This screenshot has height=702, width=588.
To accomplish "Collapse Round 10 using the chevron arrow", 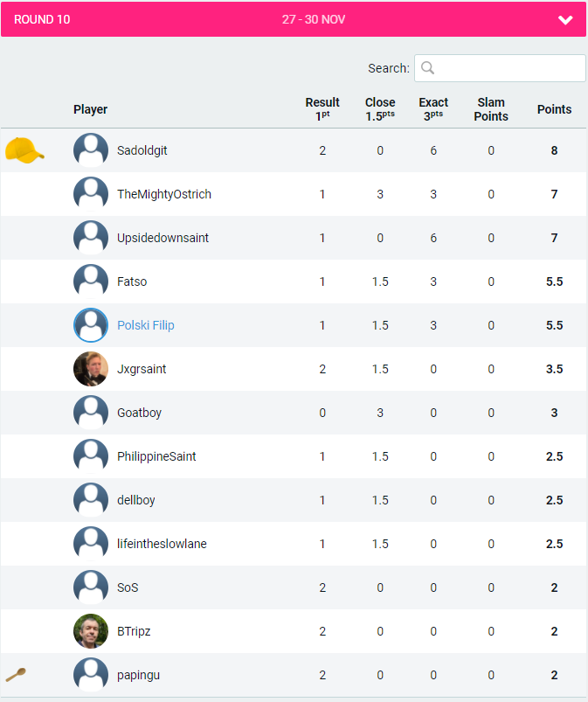I will 565,19.
